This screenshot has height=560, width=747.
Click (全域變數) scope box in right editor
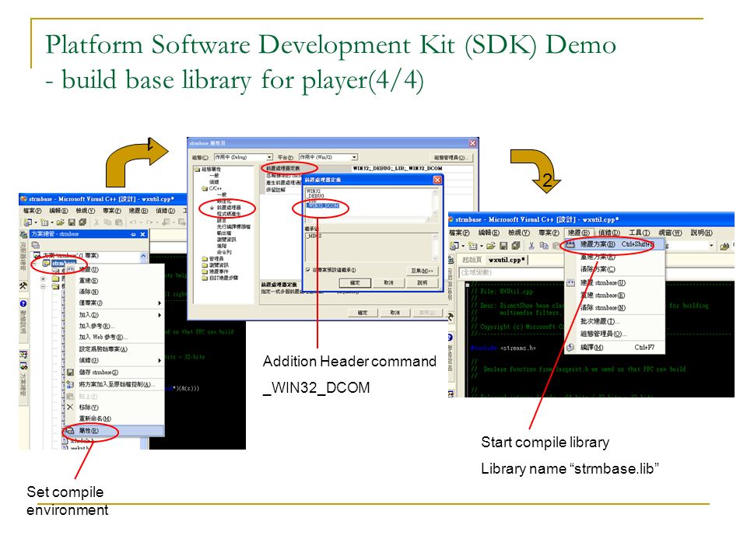pos(510,272)
